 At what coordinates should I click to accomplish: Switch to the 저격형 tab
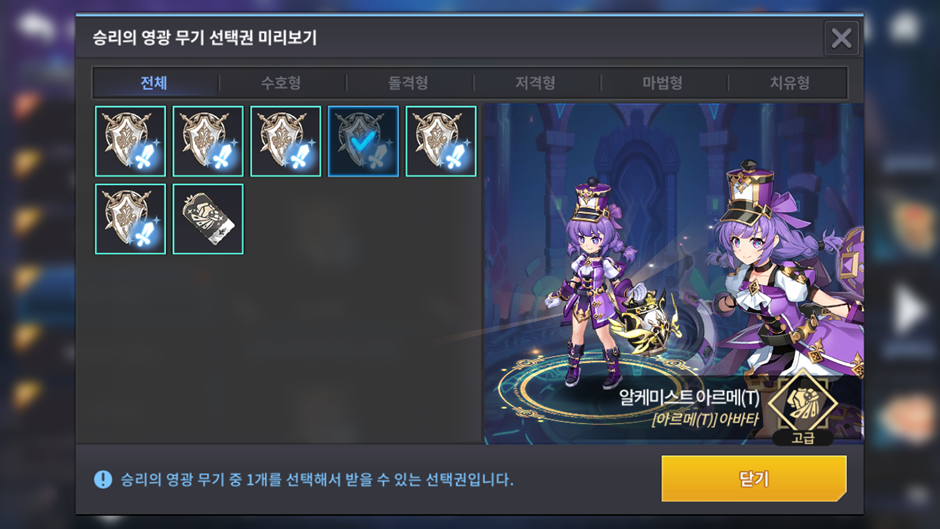tap(535, 83)
